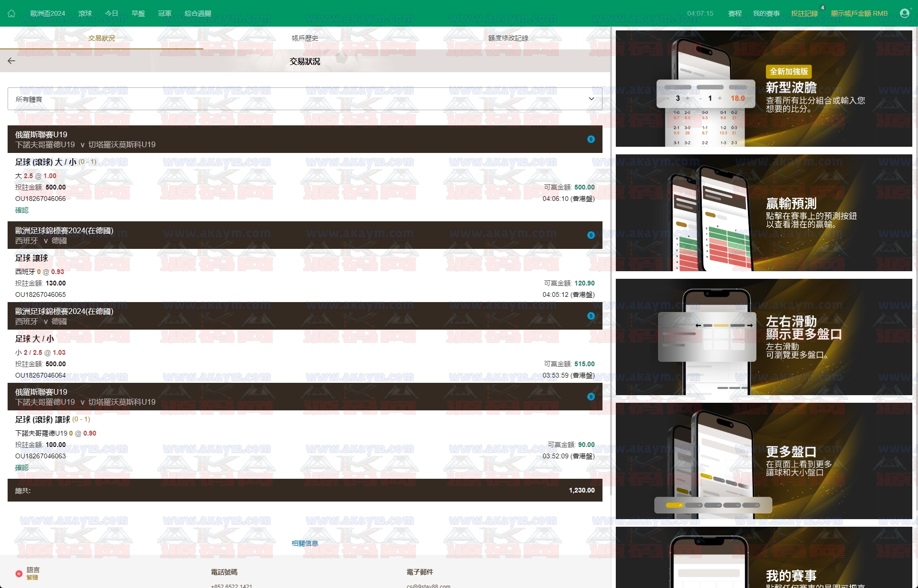Screen dimensions: 918x588
Task: Click blue icon on 足球 大/小 西班牙 header
Action: point(591,316)
